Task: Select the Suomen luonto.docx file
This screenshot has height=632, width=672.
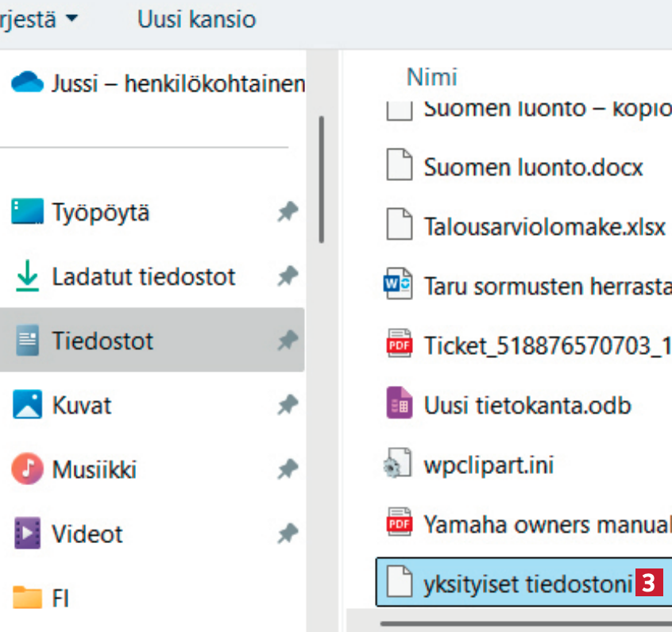Action: click(x=532, y=167)
